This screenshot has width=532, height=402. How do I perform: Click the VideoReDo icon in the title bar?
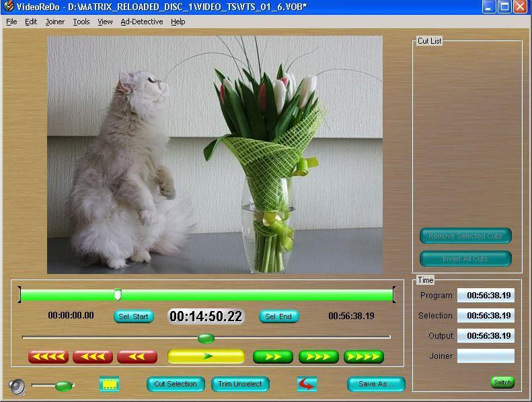click(x=8, y=6)
